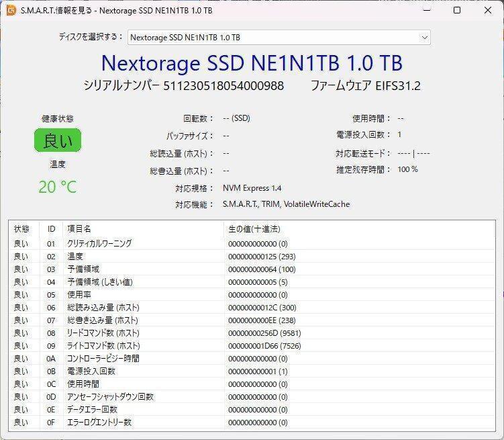Viewport: 504px width, 440px height.
Task: Click the green 良い health status badge
Action: [x=58, y=140]
